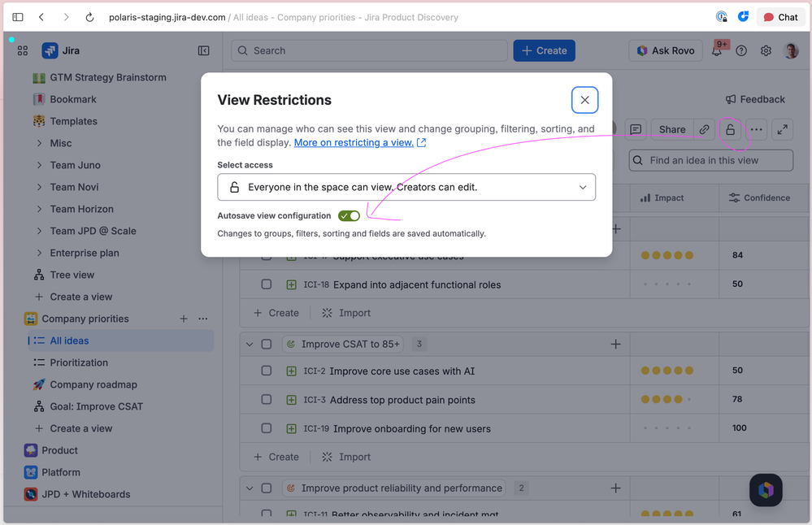Toggle Autosave view configuration switch
The height and width of the screenshot is (525, 812).
pos(349,216)
